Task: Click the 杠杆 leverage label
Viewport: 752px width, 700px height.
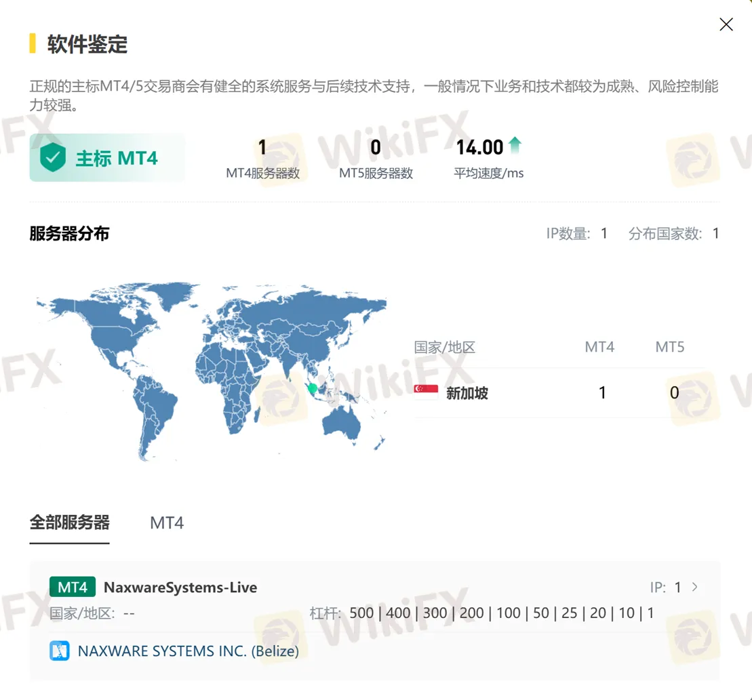Action: 325,613
